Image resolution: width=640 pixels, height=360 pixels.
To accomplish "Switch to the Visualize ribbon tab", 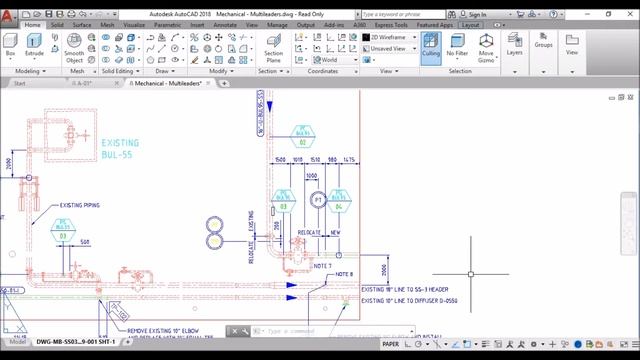I will coord(134,25).
